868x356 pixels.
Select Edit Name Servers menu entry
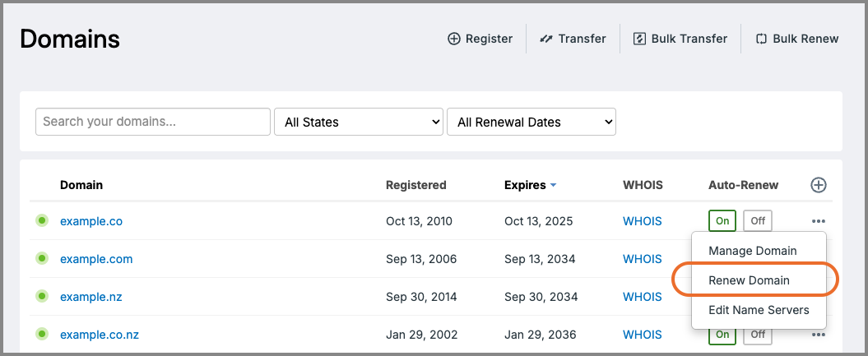tap(759, 310)
